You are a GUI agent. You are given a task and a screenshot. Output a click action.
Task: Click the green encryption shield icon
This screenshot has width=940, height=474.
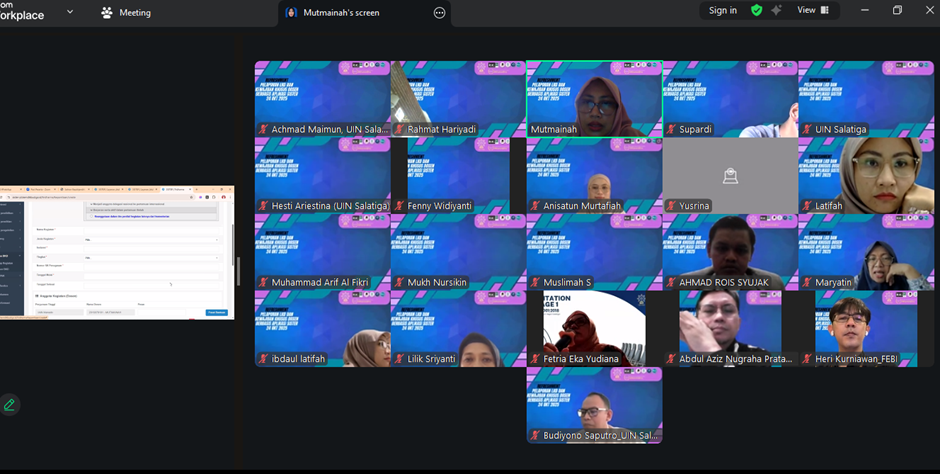coord(756,10)
